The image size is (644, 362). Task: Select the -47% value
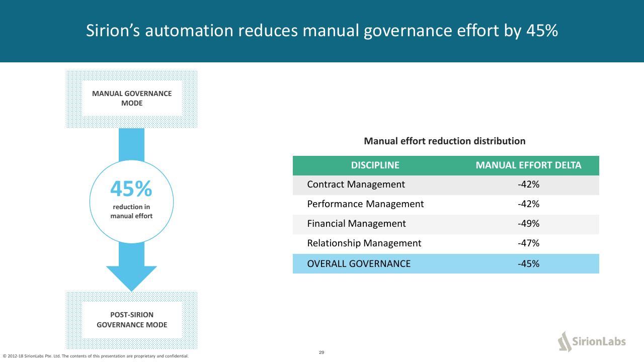tap(529, 243)
